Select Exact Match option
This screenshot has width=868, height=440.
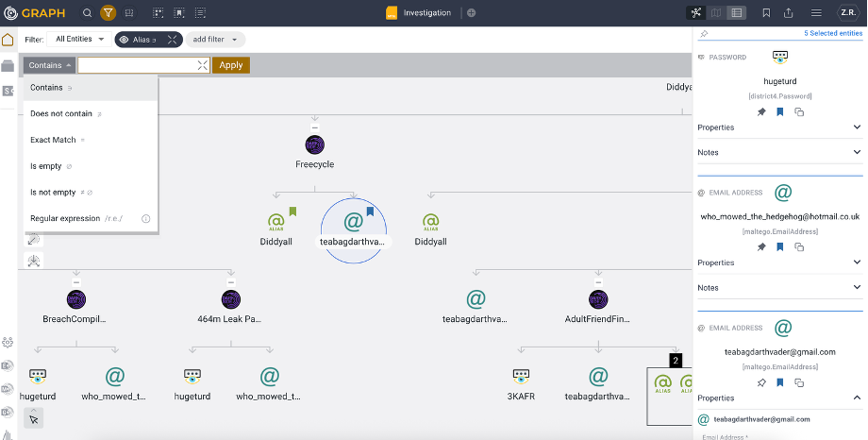click(91, 140)
